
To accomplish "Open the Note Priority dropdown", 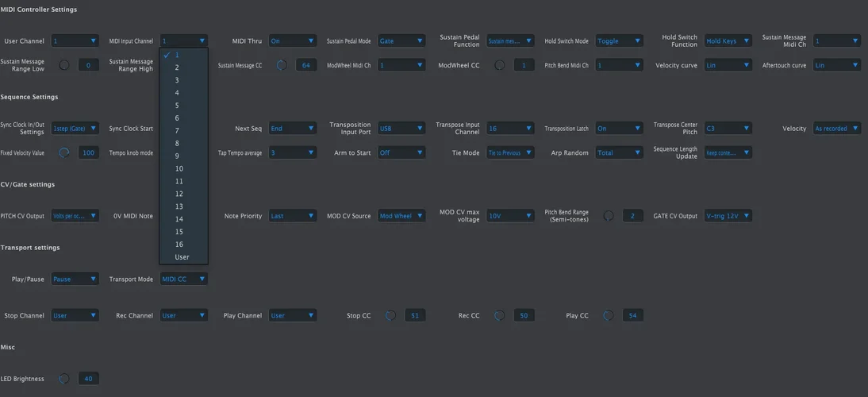I will (293, 216).
